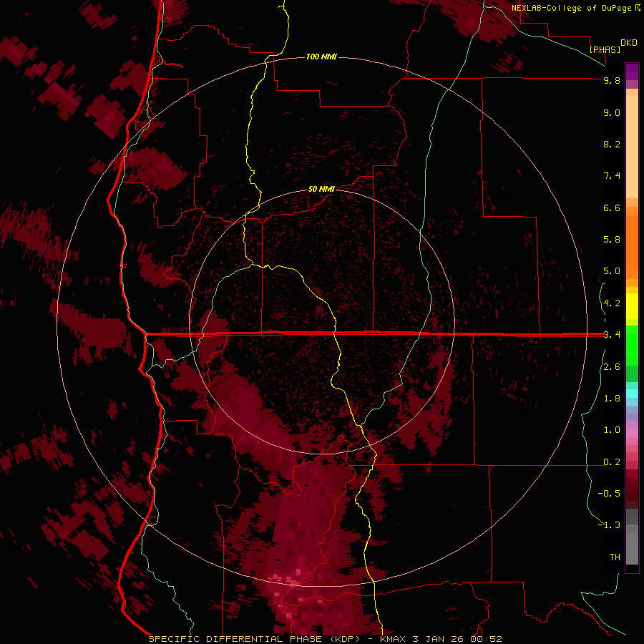
Task: Click the 8.2 value on color scale
Action: (x=612, y=144)
